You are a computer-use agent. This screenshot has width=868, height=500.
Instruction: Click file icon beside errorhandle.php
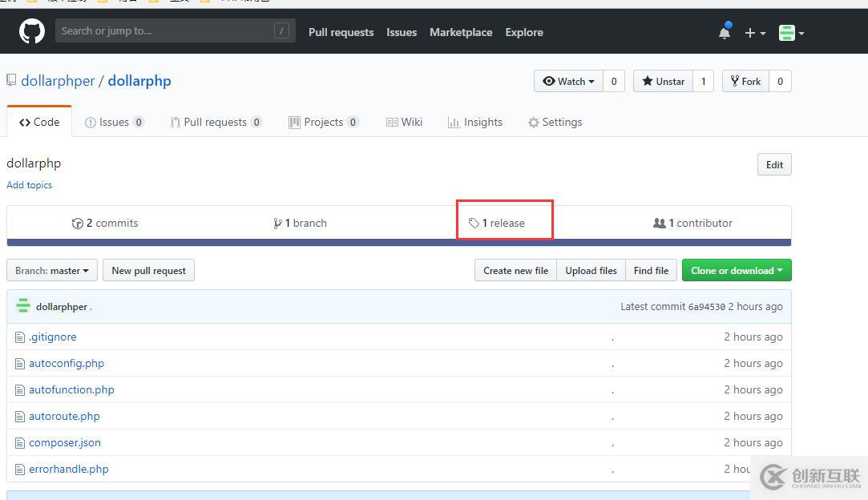tap(20, 470)
